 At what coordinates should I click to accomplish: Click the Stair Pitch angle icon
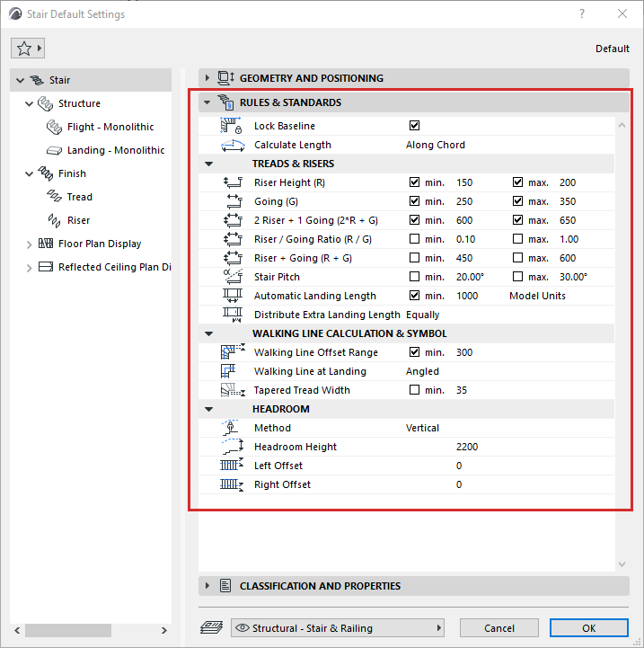[233, 277]
